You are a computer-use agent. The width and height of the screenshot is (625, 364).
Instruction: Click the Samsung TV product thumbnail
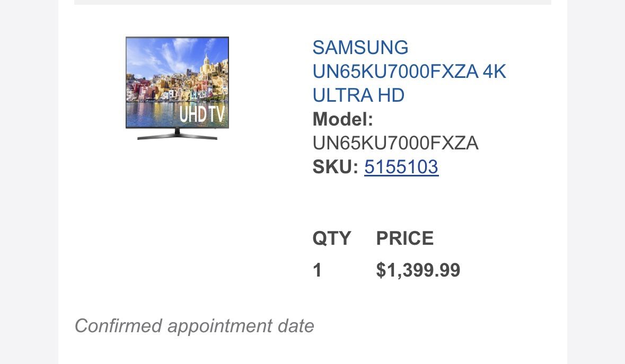[x=177, y=87]
